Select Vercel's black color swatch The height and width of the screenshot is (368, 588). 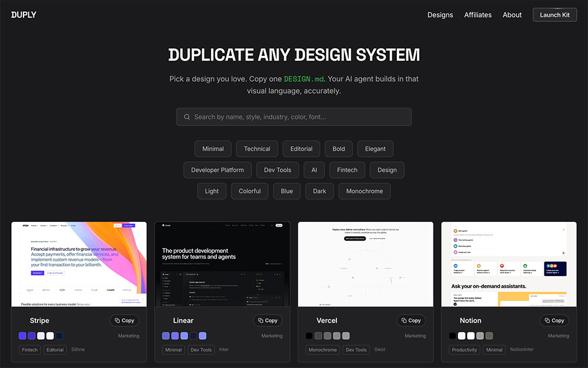(x=309, y=336)
